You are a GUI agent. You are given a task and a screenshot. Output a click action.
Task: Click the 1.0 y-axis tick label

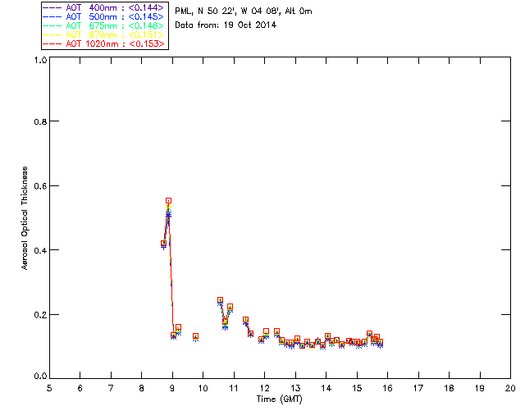coord(40,60)
